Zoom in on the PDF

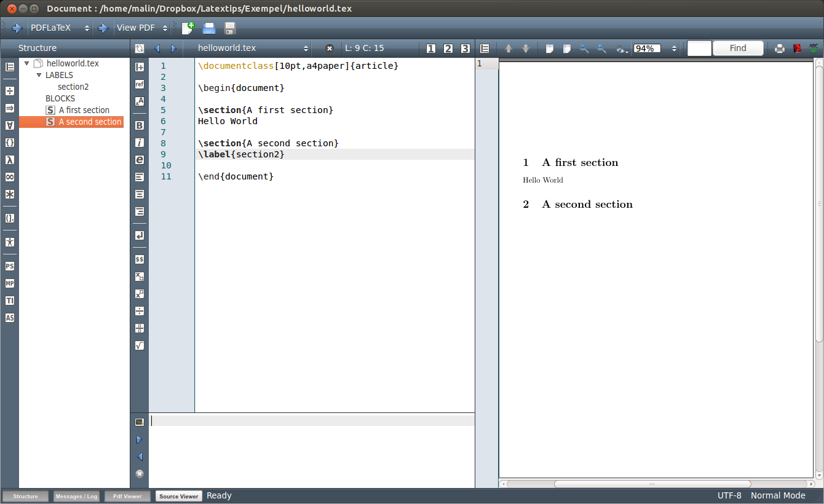[584, 49]
